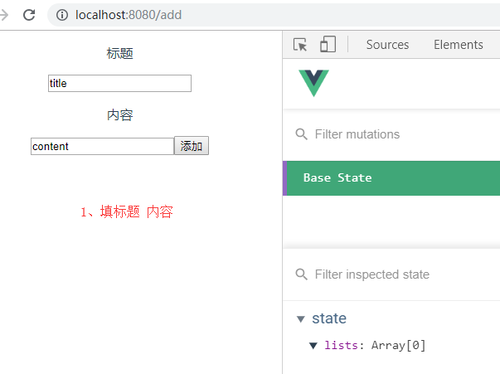Collapse the state tree node
500x374 pixels.
tap(301, 319)
